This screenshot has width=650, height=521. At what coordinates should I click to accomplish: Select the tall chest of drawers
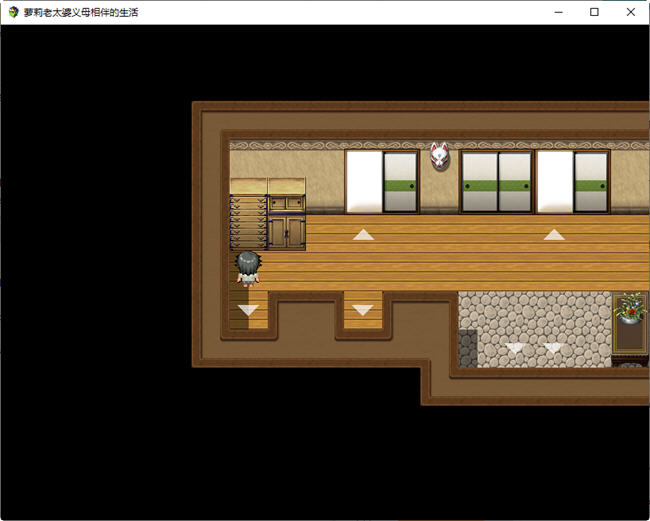point(248,215)
